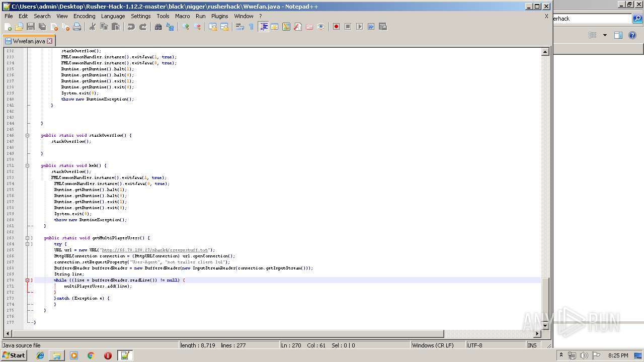Collapse the try block fold at line 264

click(x=28, y=244)
